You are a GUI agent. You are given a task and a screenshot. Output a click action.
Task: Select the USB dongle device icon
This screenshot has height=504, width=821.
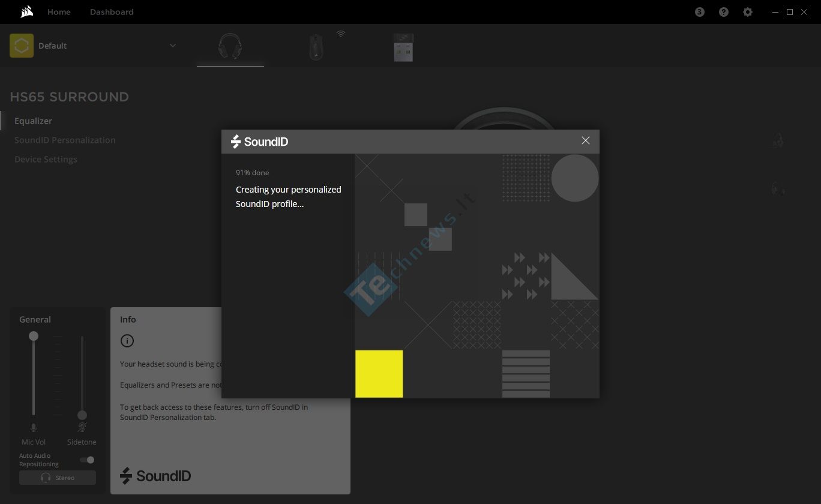[x=403, y=47]
